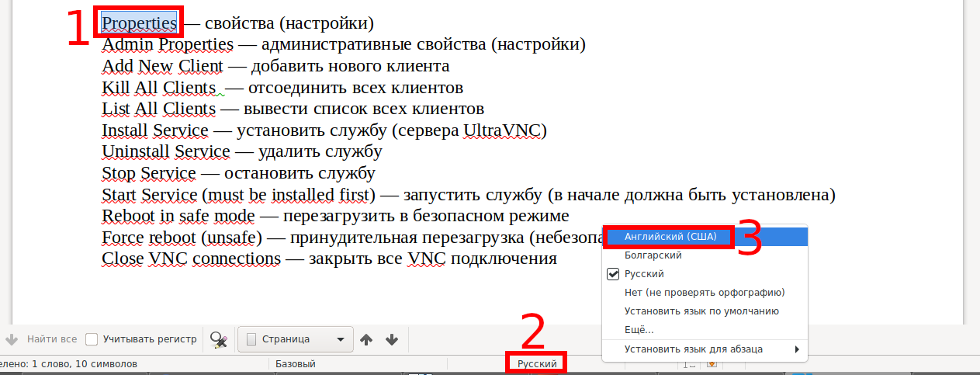Image resolution: width=980 pixels, height=375 pixels.
Task: Click word count in status bar
Action: [x=68, y=363]
